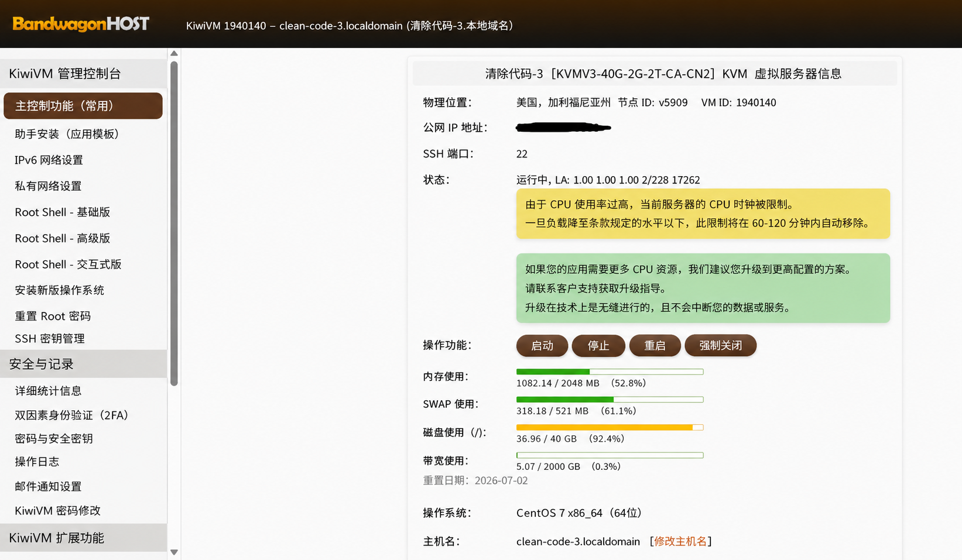The width and height of the screenshot is (962, 560).
Task: Open 邮件通知设置 page
Action: point(48,486)
